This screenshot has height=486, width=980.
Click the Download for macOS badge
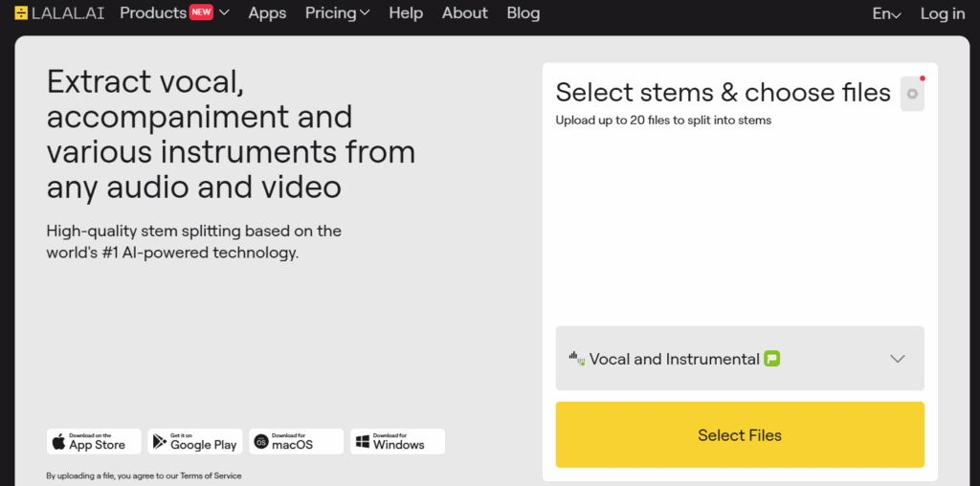point(297,441)
